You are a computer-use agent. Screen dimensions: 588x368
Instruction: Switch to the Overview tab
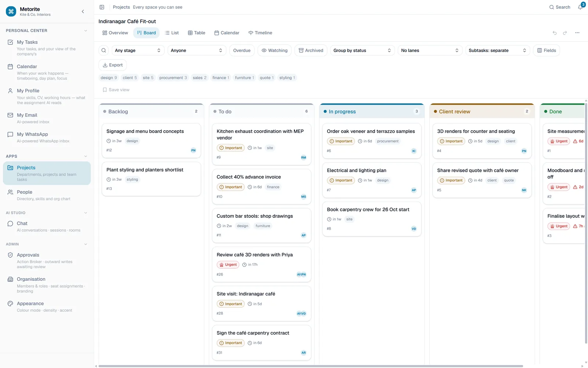[115, 33]
